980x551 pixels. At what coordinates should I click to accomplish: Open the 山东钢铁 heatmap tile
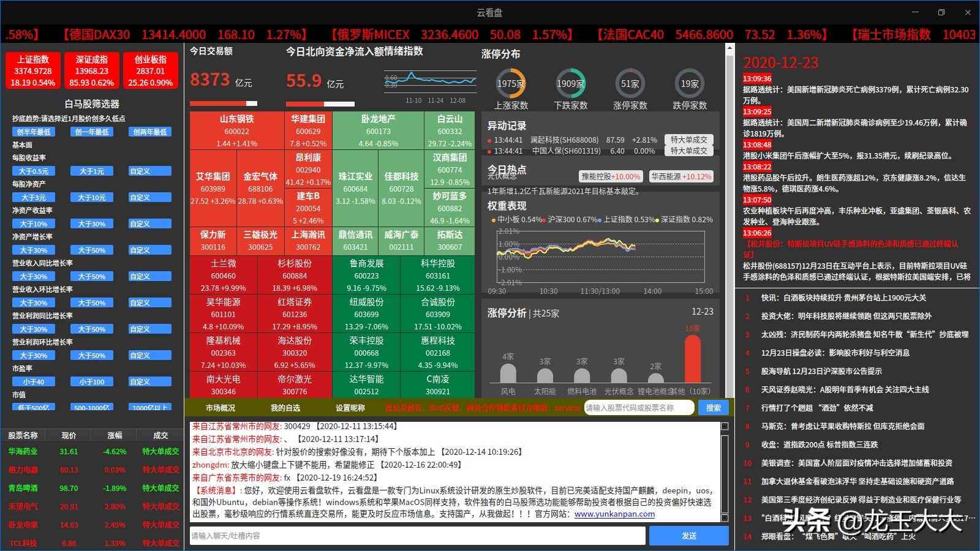237,129
